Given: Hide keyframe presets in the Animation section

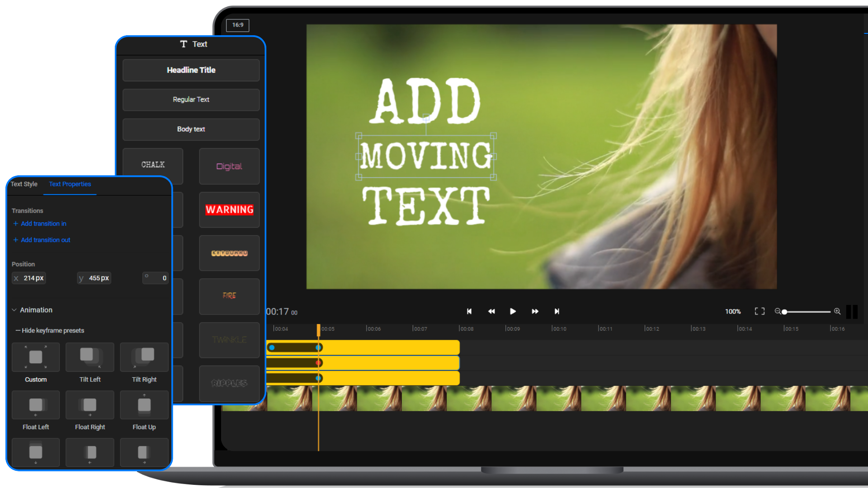Looking at the screenshot, I should pos(50,330).
